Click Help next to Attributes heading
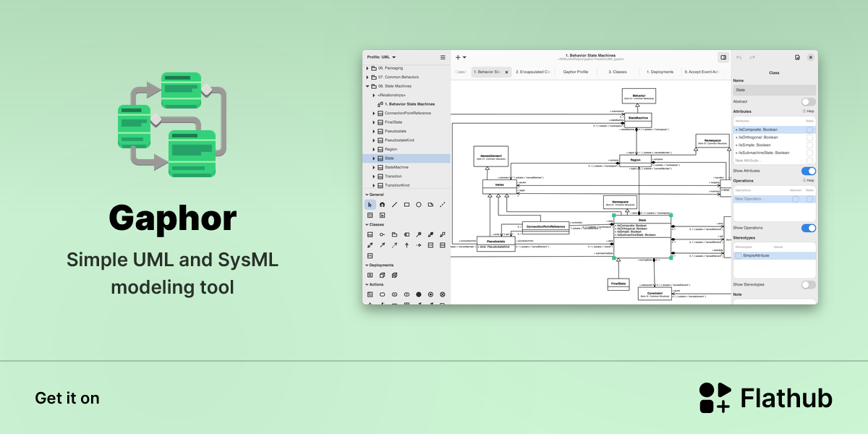 pyautogui.click(x=809, y=111)
